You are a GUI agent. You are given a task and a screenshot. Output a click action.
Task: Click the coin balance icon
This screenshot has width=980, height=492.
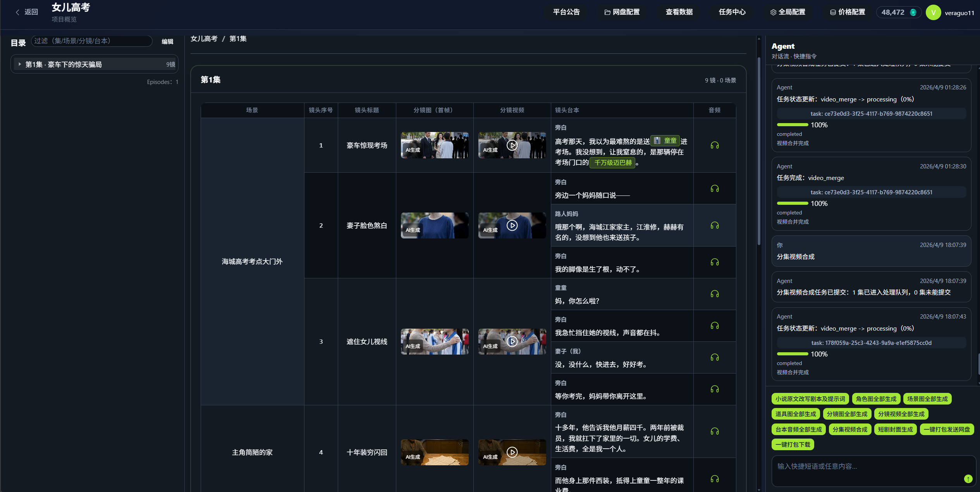913,12
